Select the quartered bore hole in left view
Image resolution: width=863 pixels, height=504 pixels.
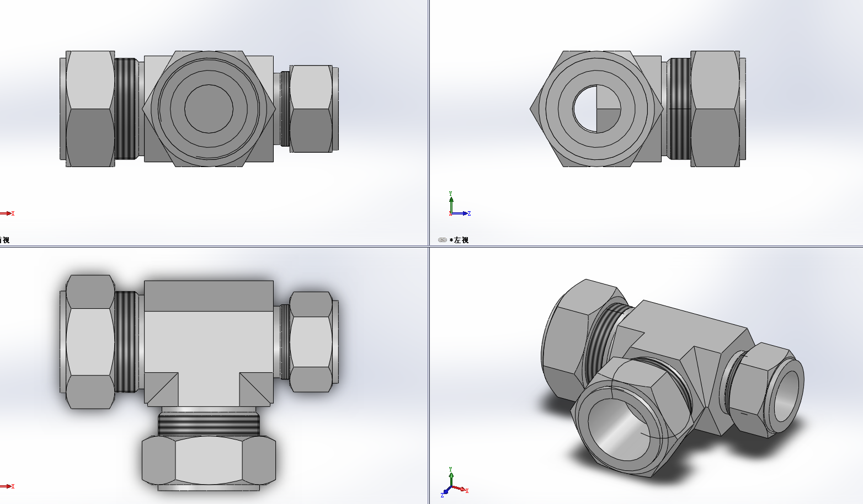597,109
